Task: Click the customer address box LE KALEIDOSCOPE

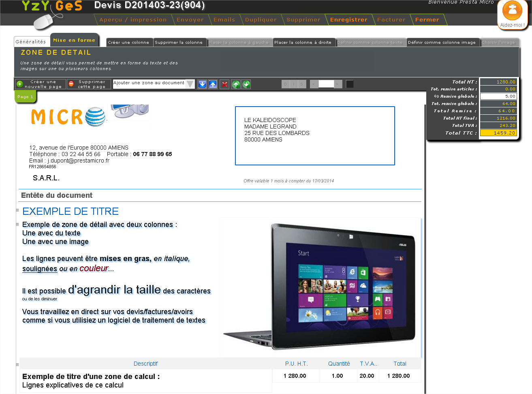Action: (315, 136)
